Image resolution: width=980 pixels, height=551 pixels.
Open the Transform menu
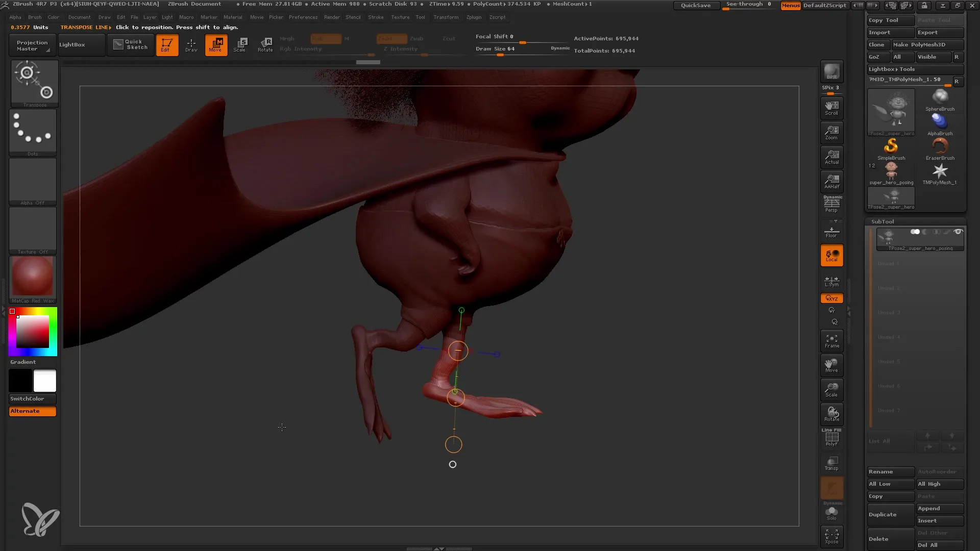point(446,17)
